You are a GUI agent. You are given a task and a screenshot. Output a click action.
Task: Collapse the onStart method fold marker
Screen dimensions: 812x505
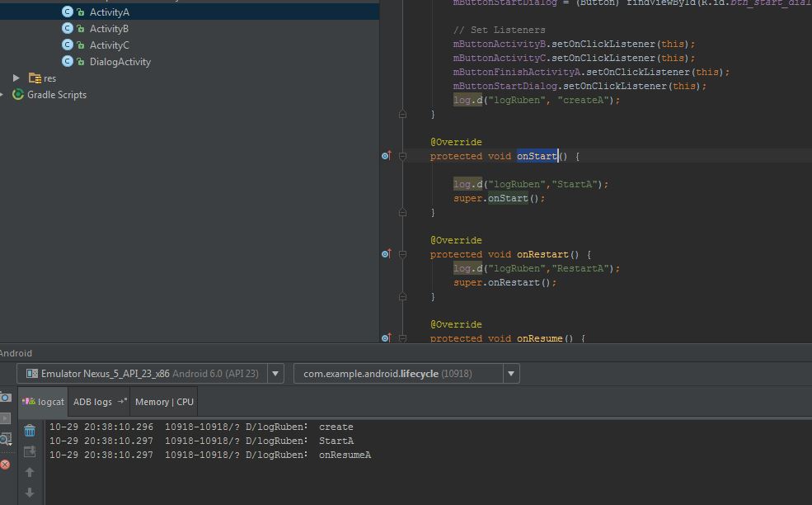pos(402,156)
